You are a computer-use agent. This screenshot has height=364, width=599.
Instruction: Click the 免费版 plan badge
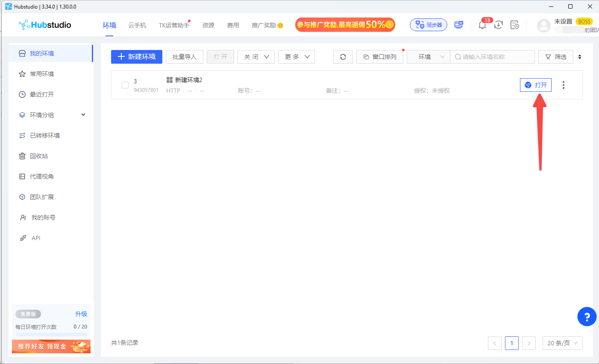(x=28, y=314)
